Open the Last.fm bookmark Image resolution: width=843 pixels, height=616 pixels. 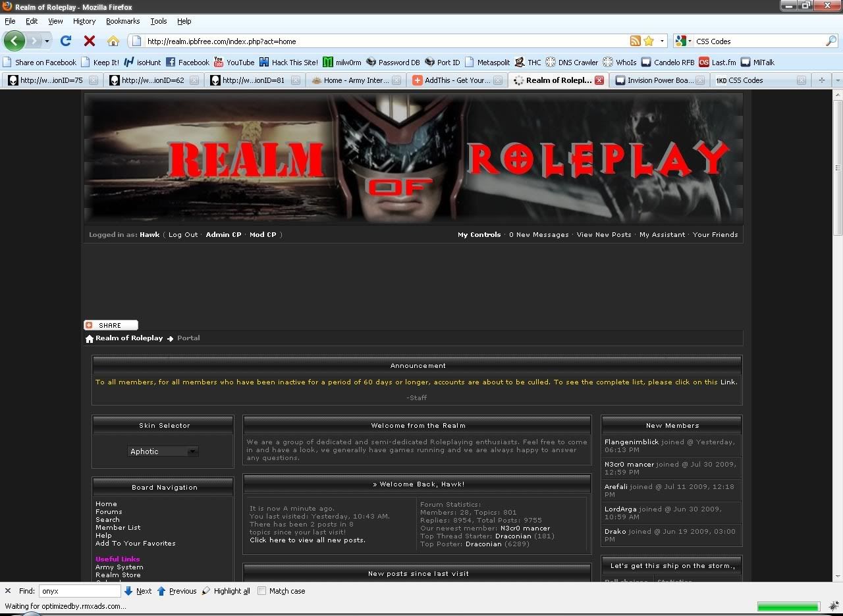(717, 63)
